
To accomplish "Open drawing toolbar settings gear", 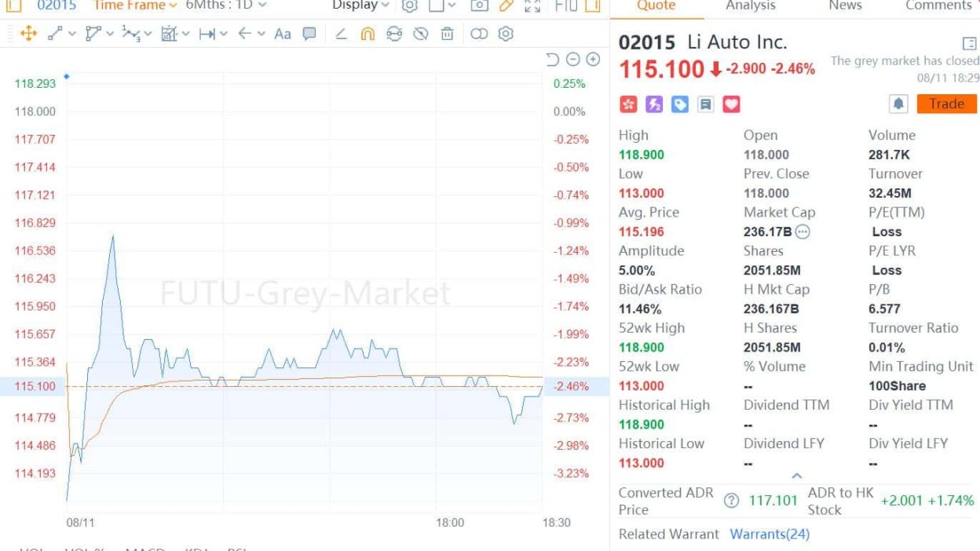I will click(506, 34).
